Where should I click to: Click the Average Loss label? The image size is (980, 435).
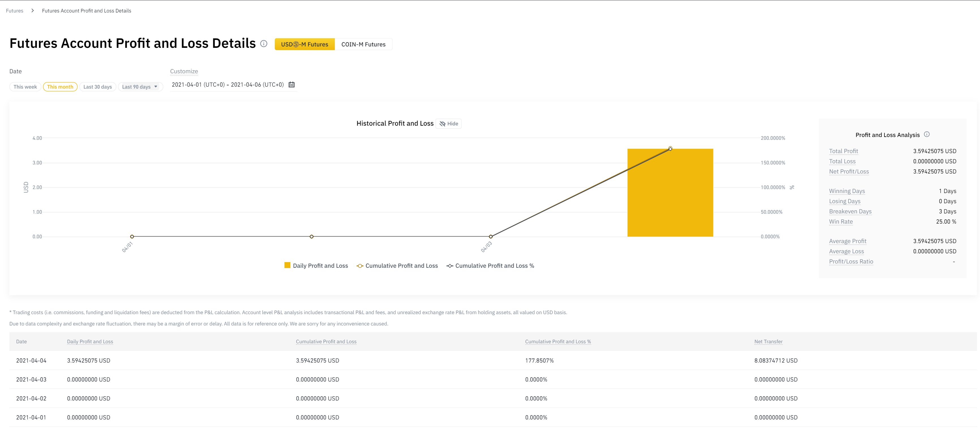[846, 252]
